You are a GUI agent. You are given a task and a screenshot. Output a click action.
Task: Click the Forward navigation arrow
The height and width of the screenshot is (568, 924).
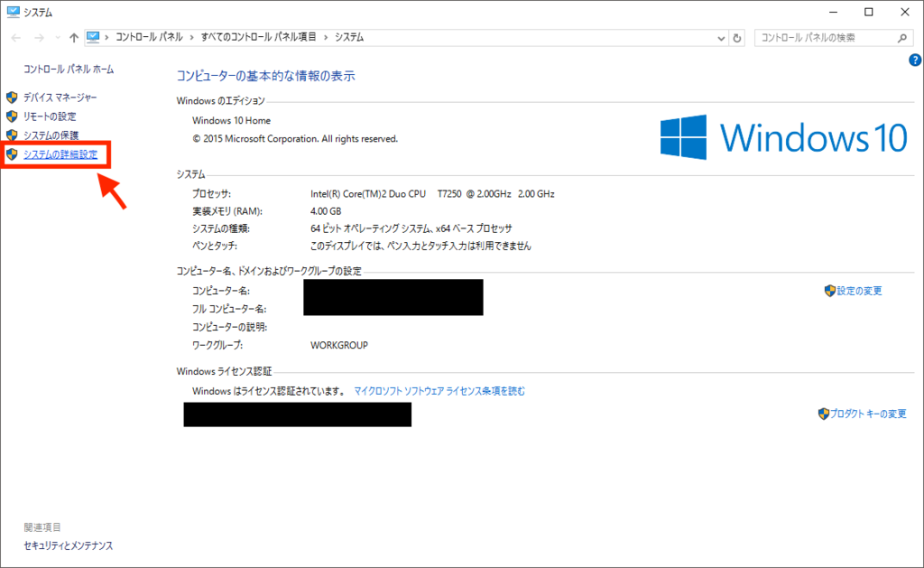[x=39, y=38]
